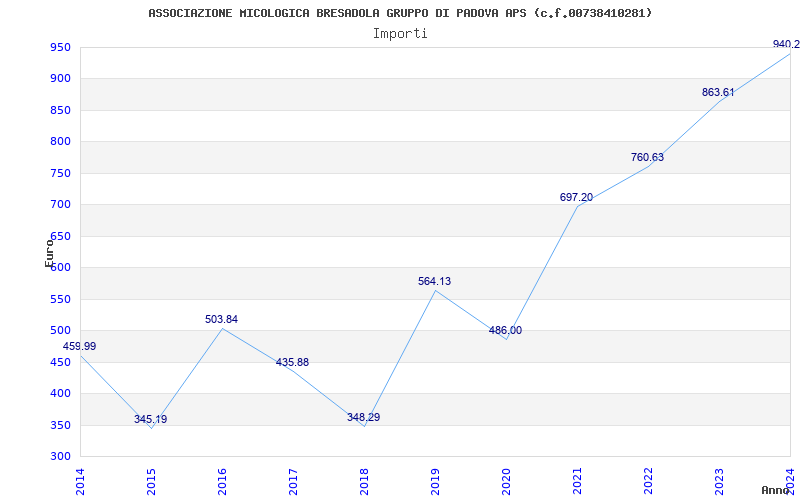Click the 2023 x-axis year label
This screenshot has width=800, height=500.
coord(719,481)
